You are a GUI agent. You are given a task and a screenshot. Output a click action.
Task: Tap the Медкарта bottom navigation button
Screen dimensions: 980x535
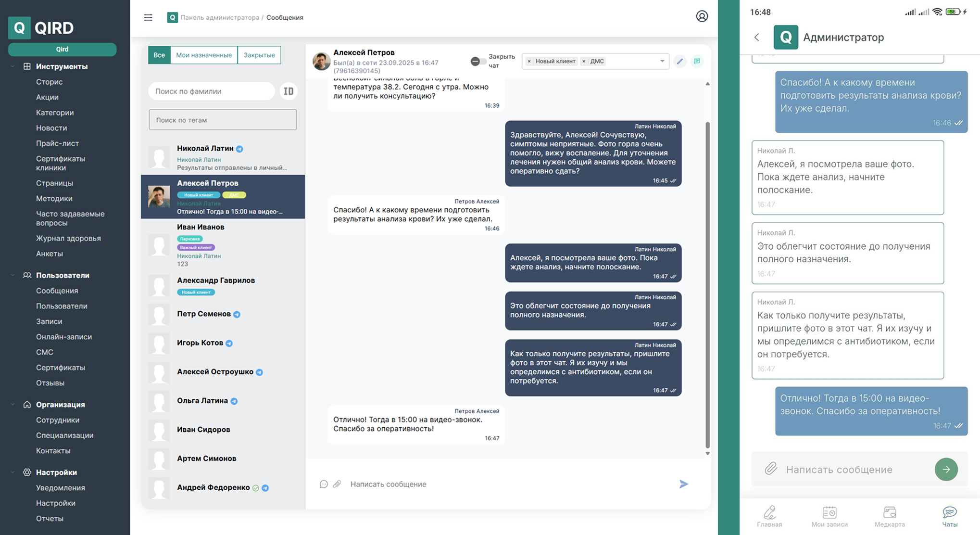(889, 516)
